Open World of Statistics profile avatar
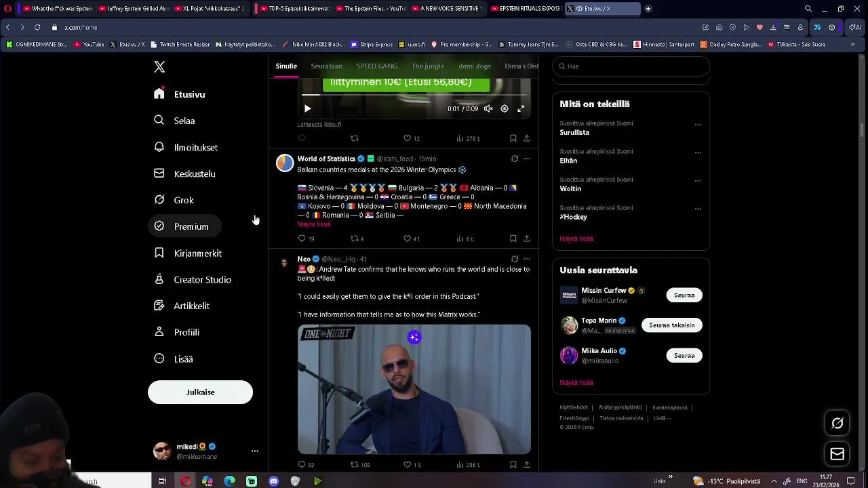Viewport: 868px width, 488px height. point(285,163)
